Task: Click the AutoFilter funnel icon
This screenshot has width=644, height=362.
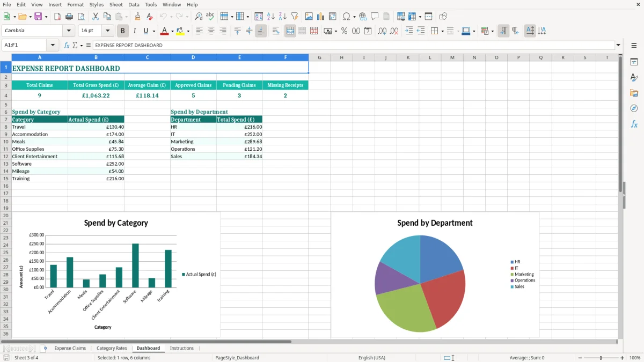Action: 295,17
